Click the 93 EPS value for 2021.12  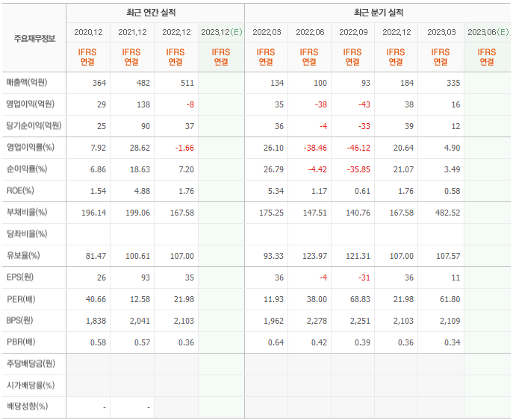point(146,278)
